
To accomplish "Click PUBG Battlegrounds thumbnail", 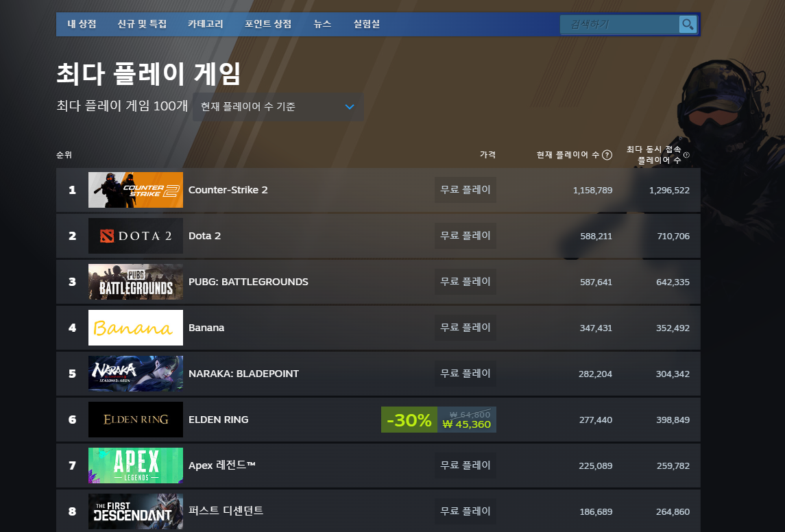I will [136, 282].
